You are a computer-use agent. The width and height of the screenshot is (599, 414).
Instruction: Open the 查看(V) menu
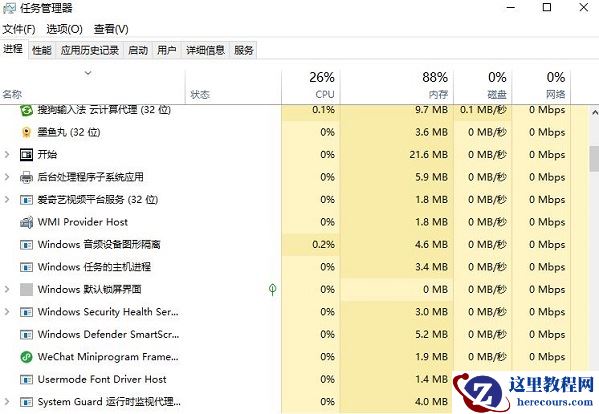(x=111, y=29)
